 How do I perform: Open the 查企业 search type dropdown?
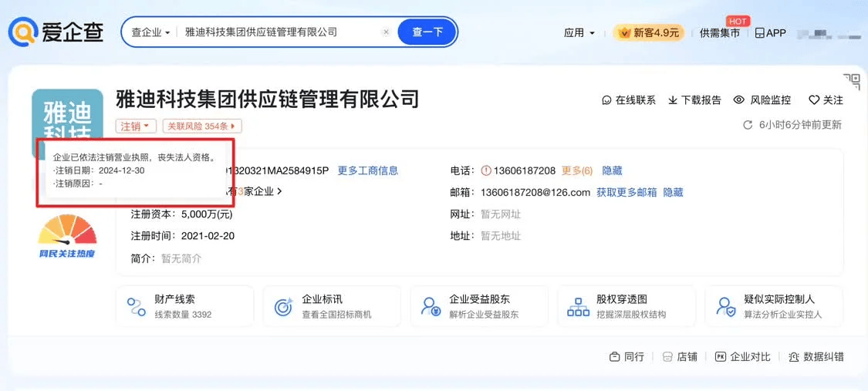point(150,32)
